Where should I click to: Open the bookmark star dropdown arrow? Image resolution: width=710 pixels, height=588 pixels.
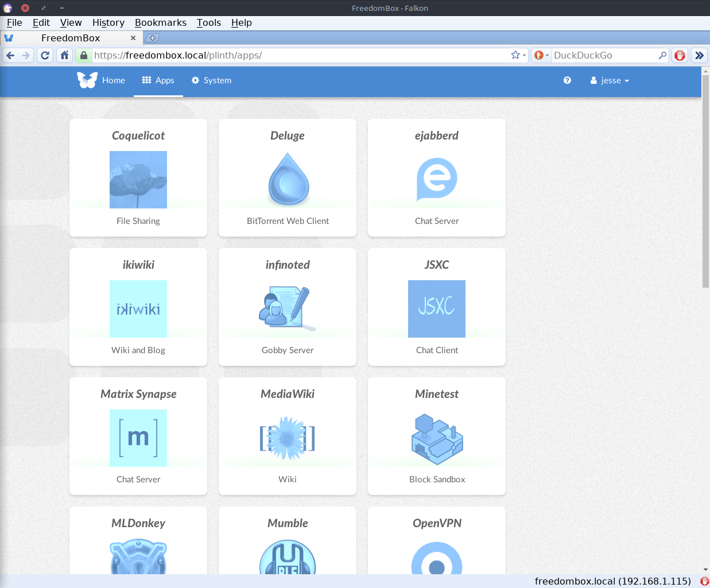pyautogui.click(x=524, y=56)
